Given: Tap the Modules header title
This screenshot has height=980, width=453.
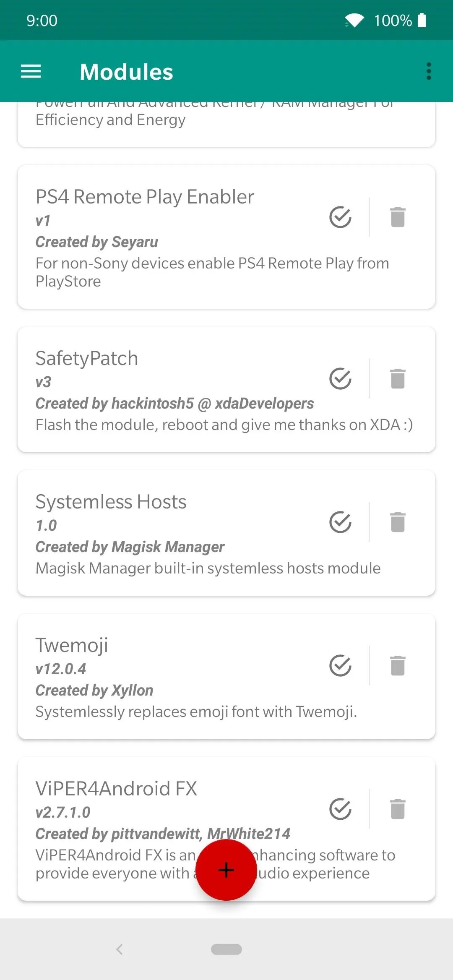Looking at the screenshot, I should (126, 72).
